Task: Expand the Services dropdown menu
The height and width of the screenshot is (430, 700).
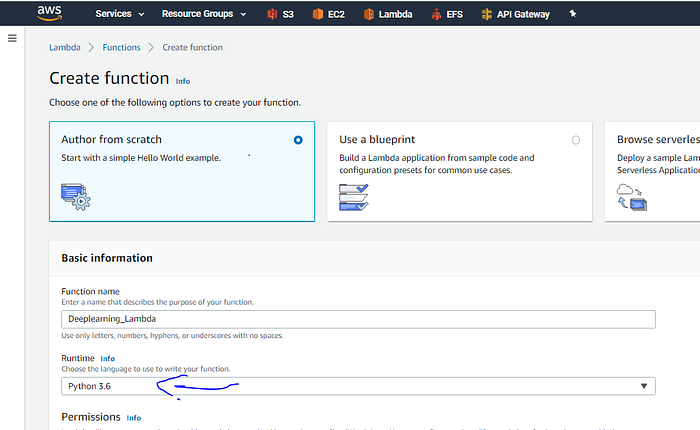Action: [x=120, y=14]
